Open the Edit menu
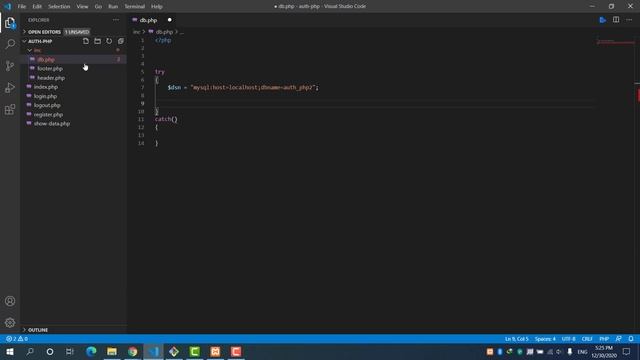 point(37,7)
